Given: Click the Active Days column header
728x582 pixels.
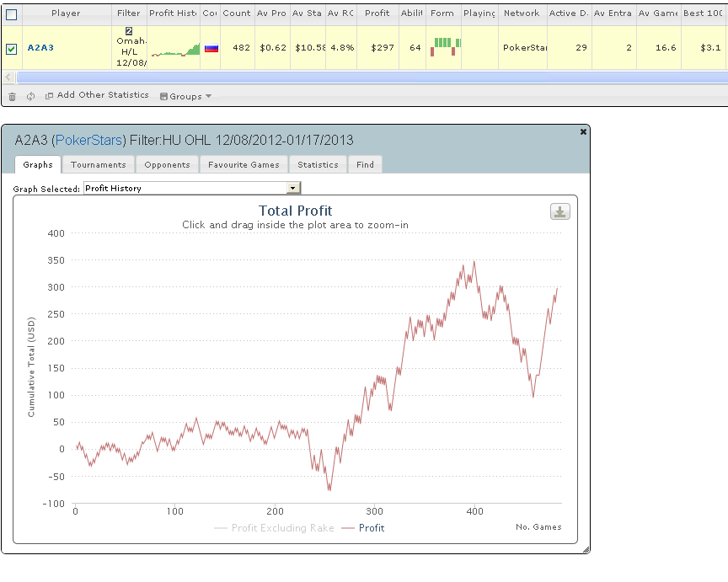Looking at the screenshot, I should tap(570, 13).
